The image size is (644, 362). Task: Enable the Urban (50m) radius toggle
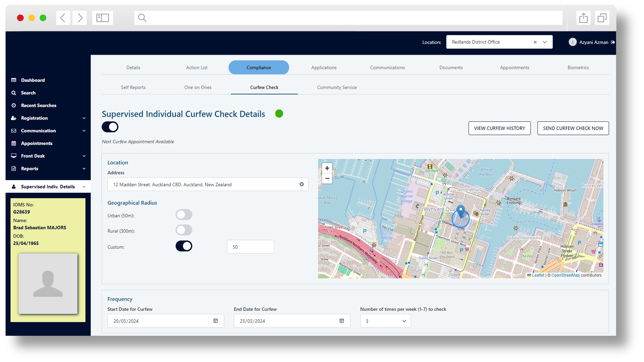(184, 215)
